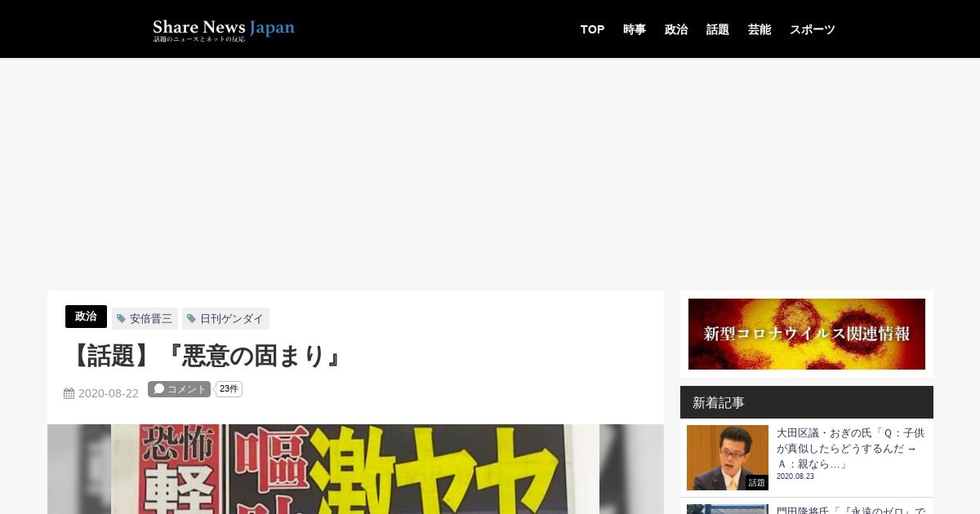This screenshot has width=980, height=514.
Task: Click the 話題 label on the sidebar thumbnail
Action: 757,483
